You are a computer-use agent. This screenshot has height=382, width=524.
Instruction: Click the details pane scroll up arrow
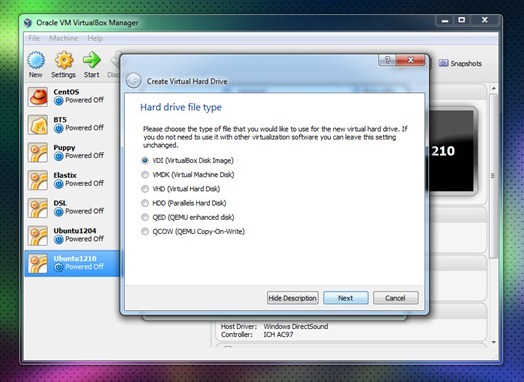tap(494, 89)
